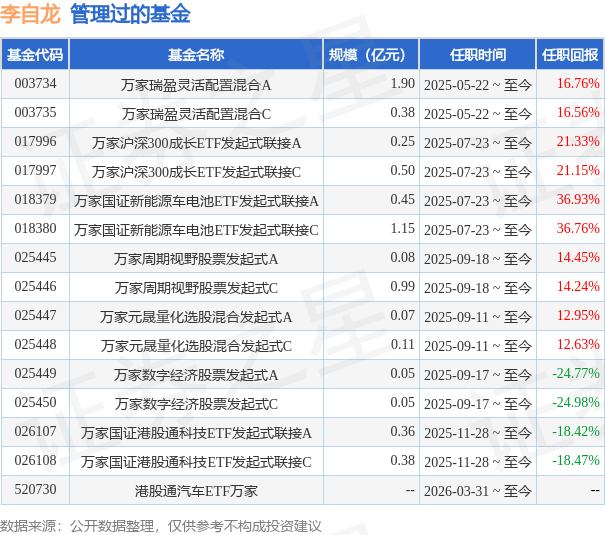Viewport: 605px width, 535px height.
Task: Click the 任职回报 column header
Action: click(x=570, y=55)
